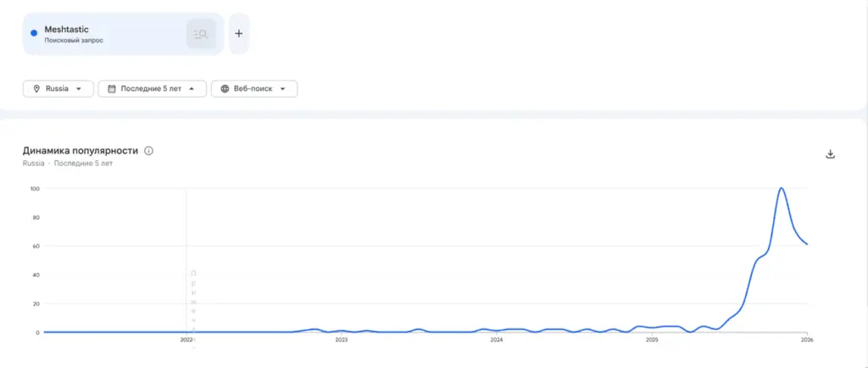Click the line's endpoint at 2026
868x368 pixels.
click(x=806, y=244)
